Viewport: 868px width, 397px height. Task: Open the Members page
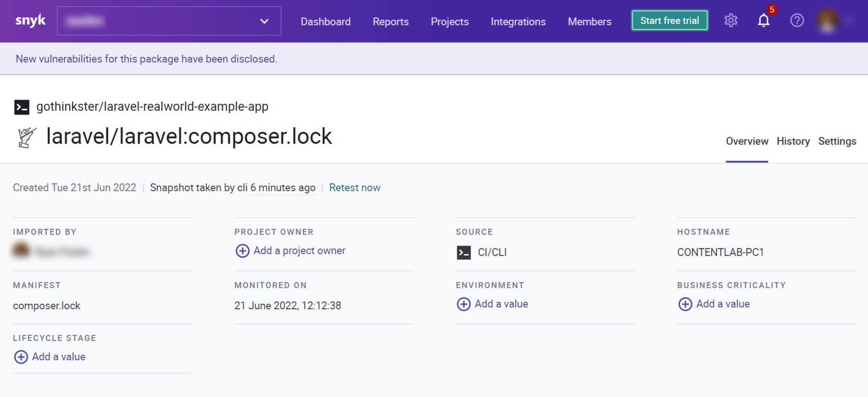pos(590,21)
